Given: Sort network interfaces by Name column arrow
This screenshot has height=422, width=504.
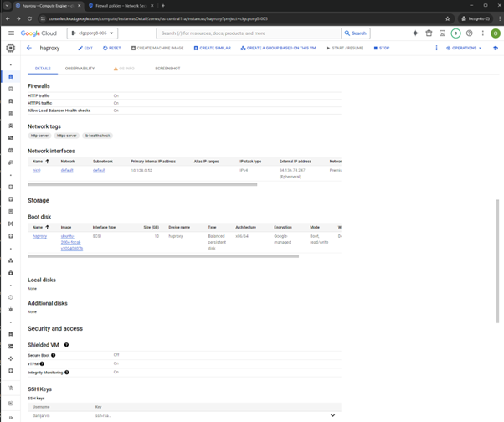Looking at the screenshot, I should (48, 161).
